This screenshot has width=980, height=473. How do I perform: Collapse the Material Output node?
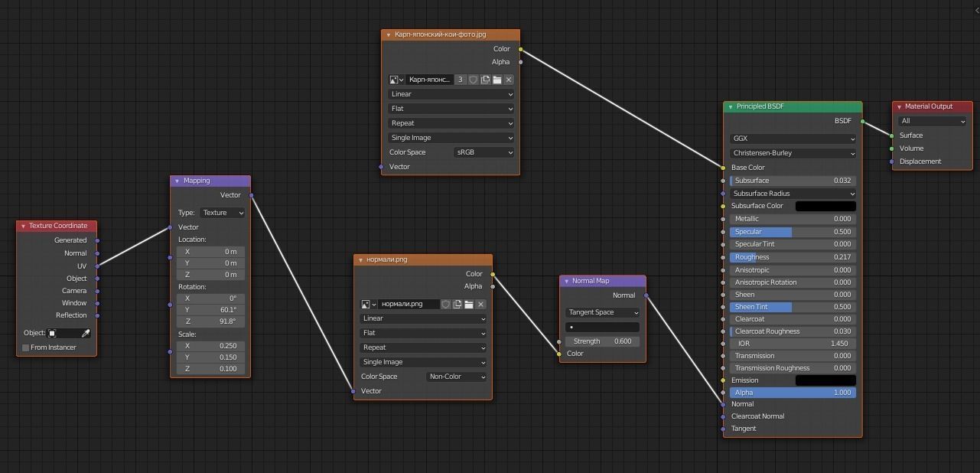tap(899, 107)
